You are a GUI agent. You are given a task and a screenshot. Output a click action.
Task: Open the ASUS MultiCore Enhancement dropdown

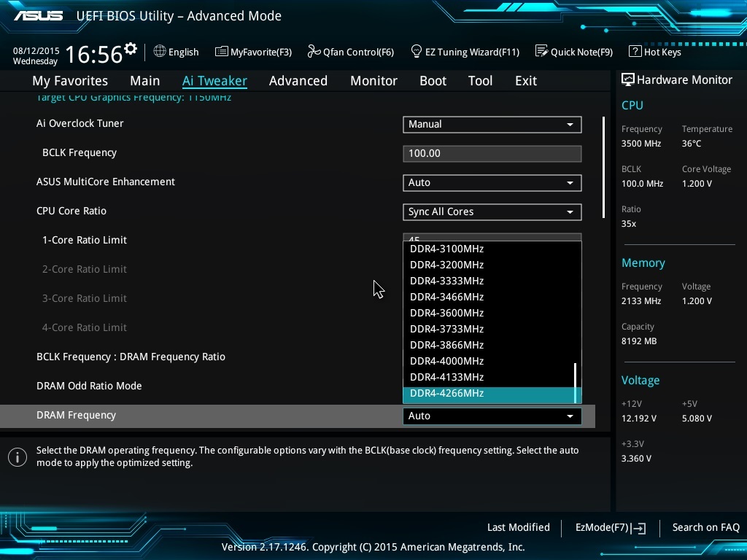pyautogui.click(x=492, y=182)
